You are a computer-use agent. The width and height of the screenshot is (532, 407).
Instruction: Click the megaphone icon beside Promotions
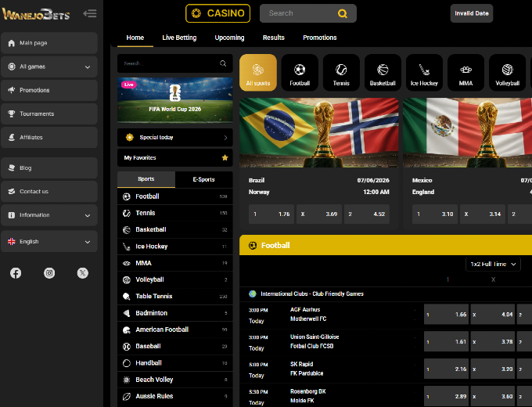pos(12,90)
